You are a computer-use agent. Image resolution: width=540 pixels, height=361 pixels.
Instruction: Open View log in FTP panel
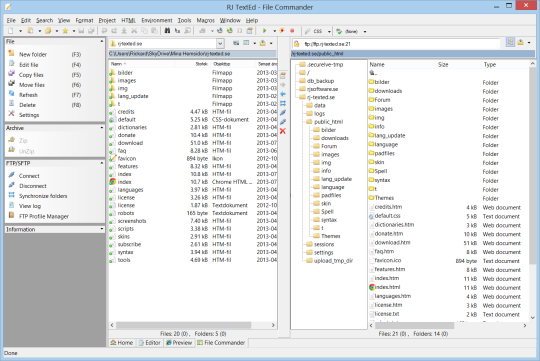click(30, 206)
